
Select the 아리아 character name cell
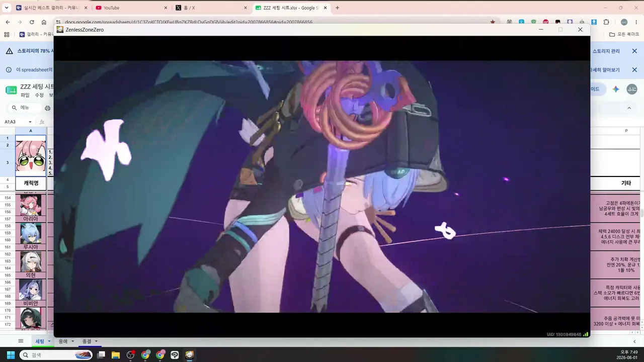(x=31, y=219)
